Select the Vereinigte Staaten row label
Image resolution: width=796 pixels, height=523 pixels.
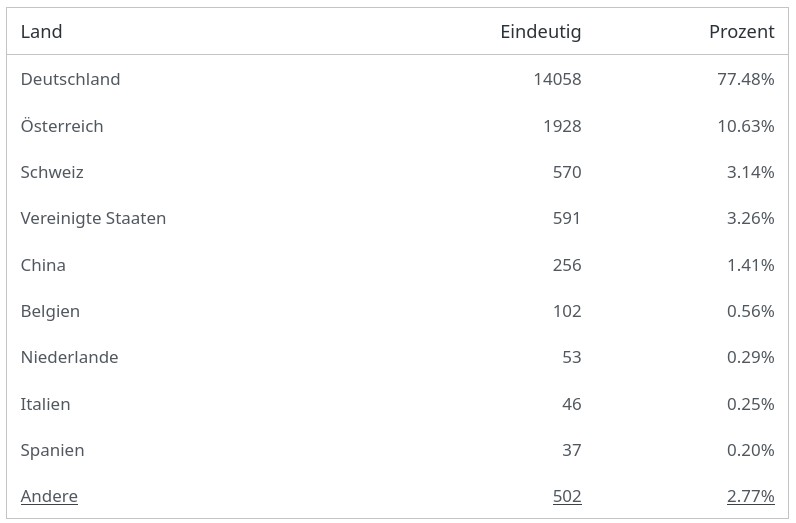coord(93,218)
